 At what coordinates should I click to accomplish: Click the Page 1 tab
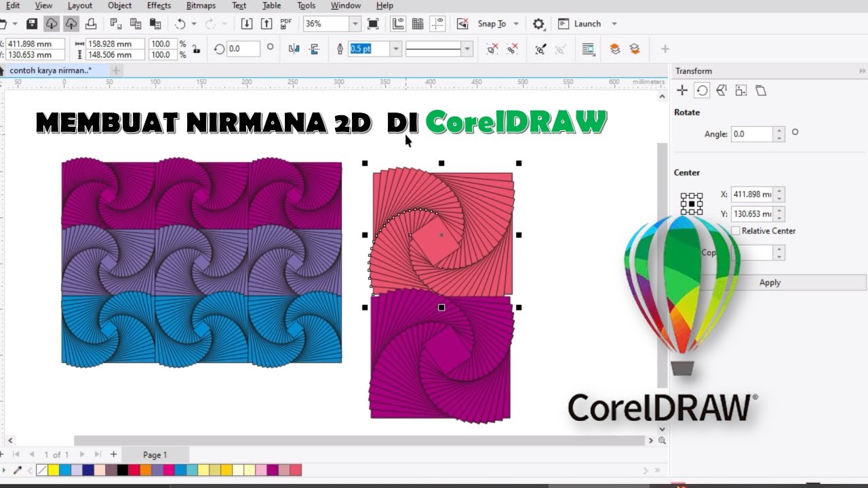point(155,455)
